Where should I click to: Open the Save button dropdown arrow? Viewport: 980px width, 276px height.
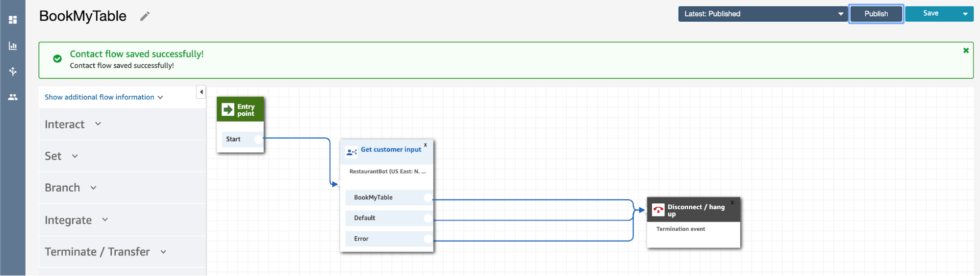[965, 14]
